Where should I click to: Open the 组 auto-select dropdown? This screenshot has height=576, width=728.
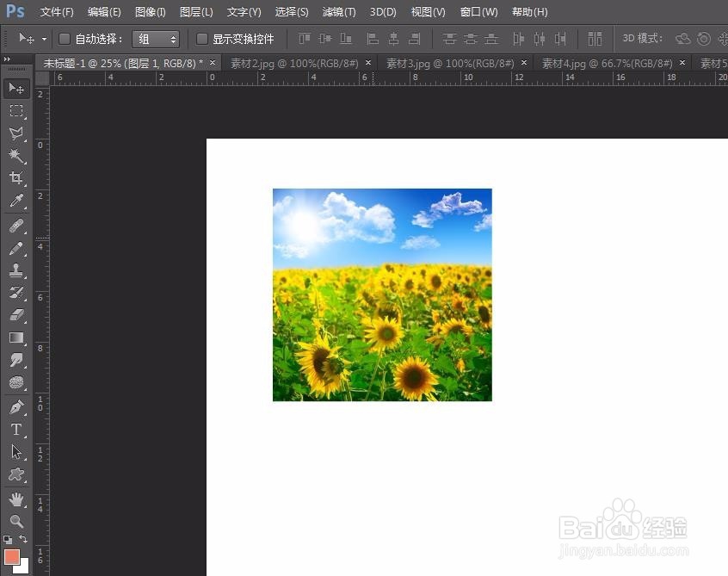(156, 39)
